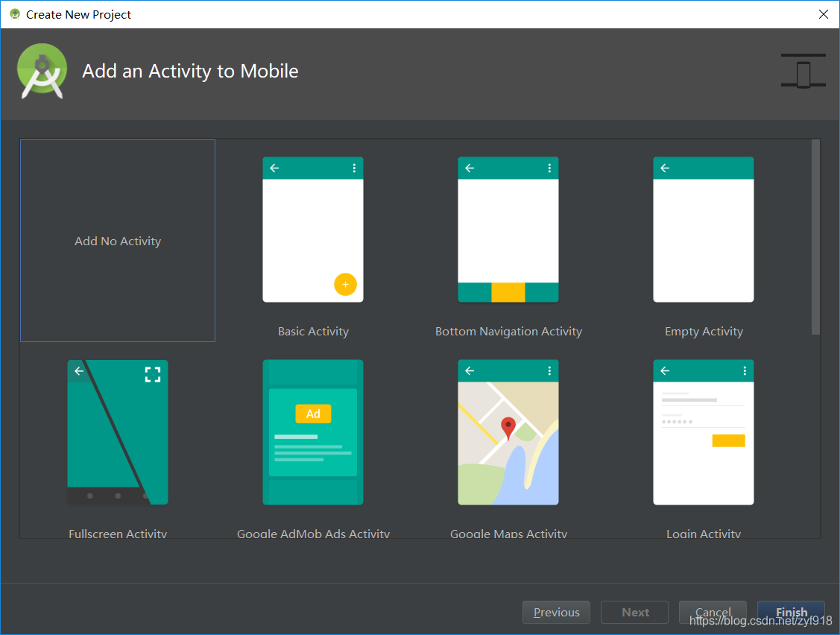Choose the Bottom Navigation Activity thumbnail
This screenshot has height=635, width=840.
[x=508, y=230]
